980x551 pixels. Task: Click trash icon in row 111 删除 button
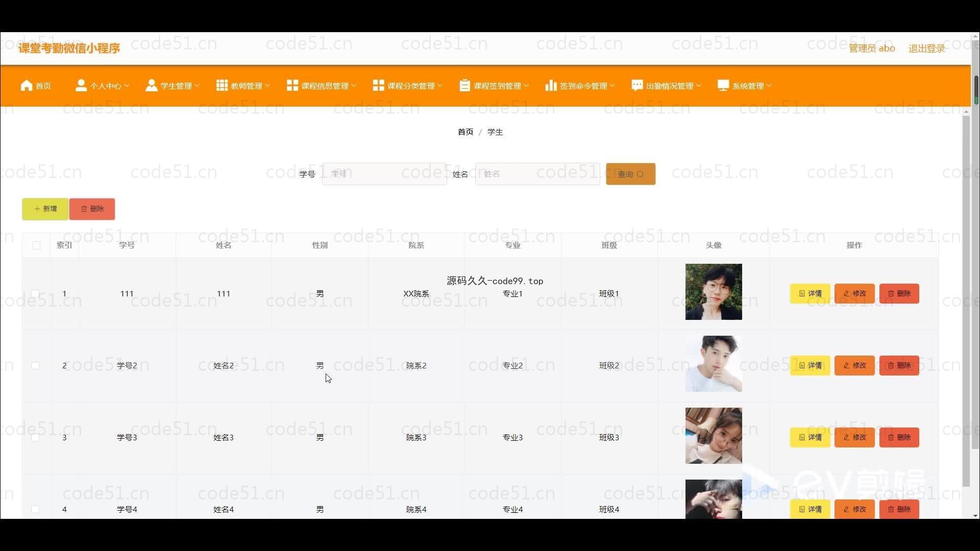click(891, 294)
